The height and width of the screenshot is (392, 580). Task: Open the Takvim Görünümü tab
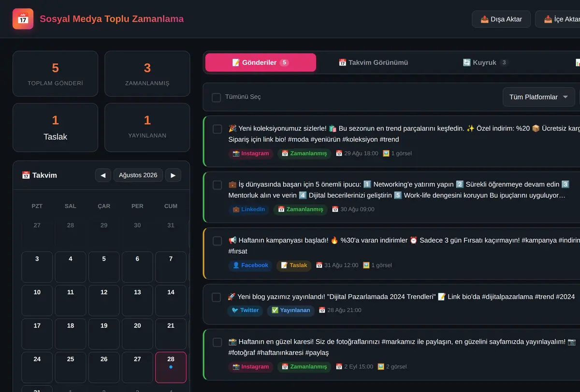373,62
